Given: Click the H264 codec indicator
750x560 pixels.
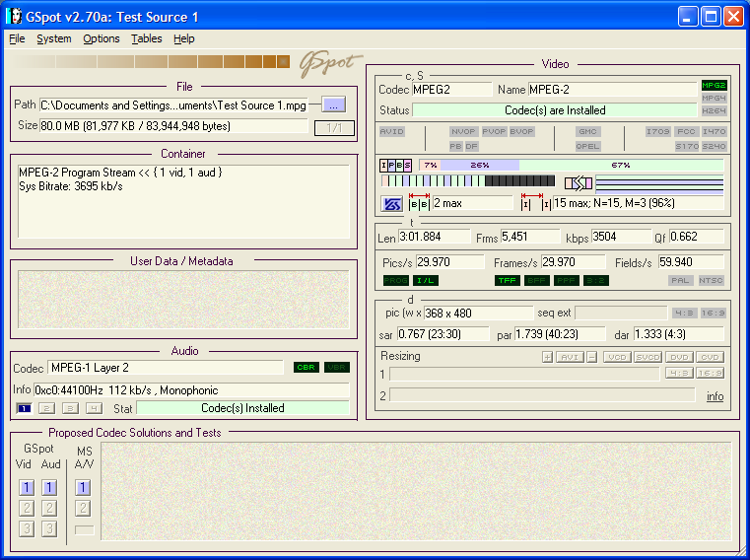Looking at the screenshot, I should (715, 111).
